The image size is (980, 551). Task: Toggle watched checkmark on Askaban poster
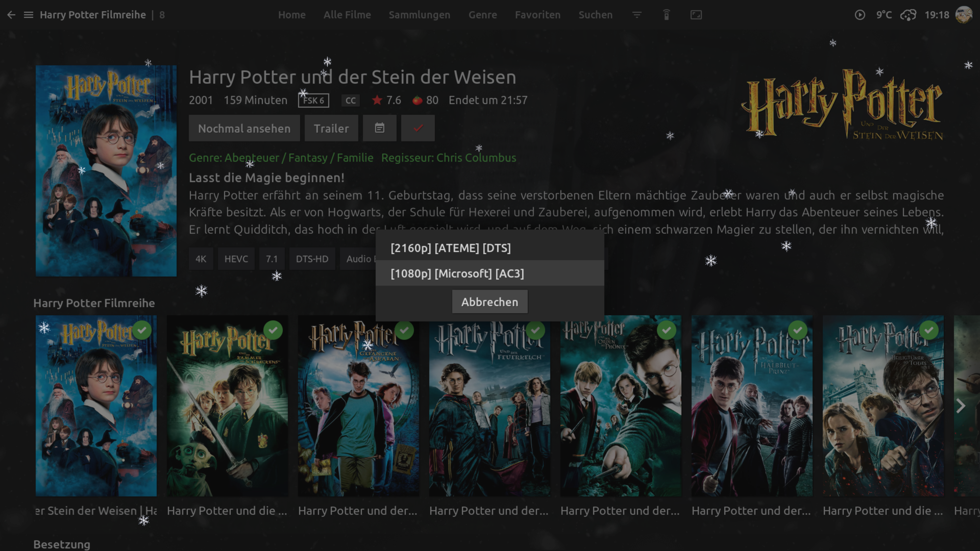click(x=405, y=330)
